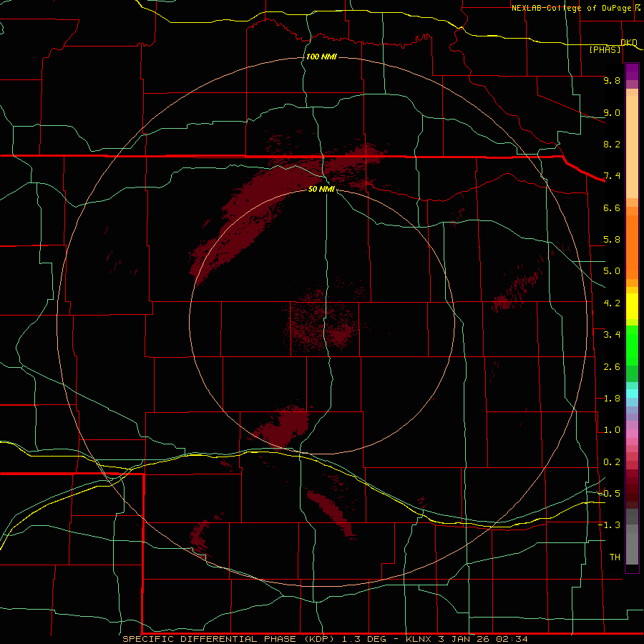Image resolution: width=644 pixels, height=644 pixels.
Task: Click the [PHAS] label above the color scale
Action: pyautogui.click(x=605, y=49)
